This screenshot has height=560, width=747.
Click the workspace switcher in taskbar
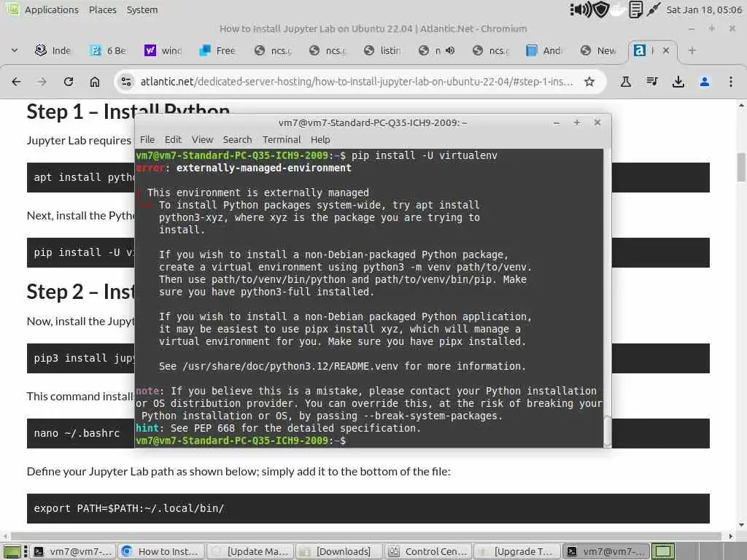click(662, 551)
